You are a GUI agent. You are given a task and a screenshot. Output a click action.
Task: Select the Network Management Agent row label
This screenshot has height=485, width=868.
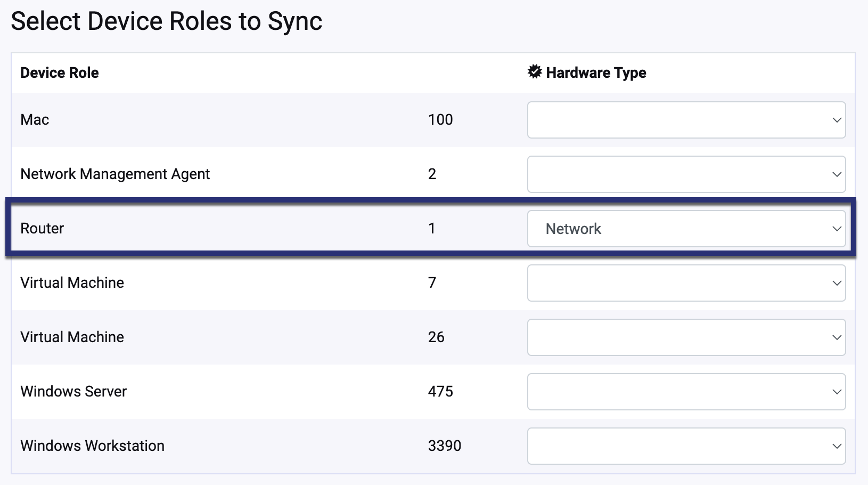pyautogui.click(x=115, y=174)
